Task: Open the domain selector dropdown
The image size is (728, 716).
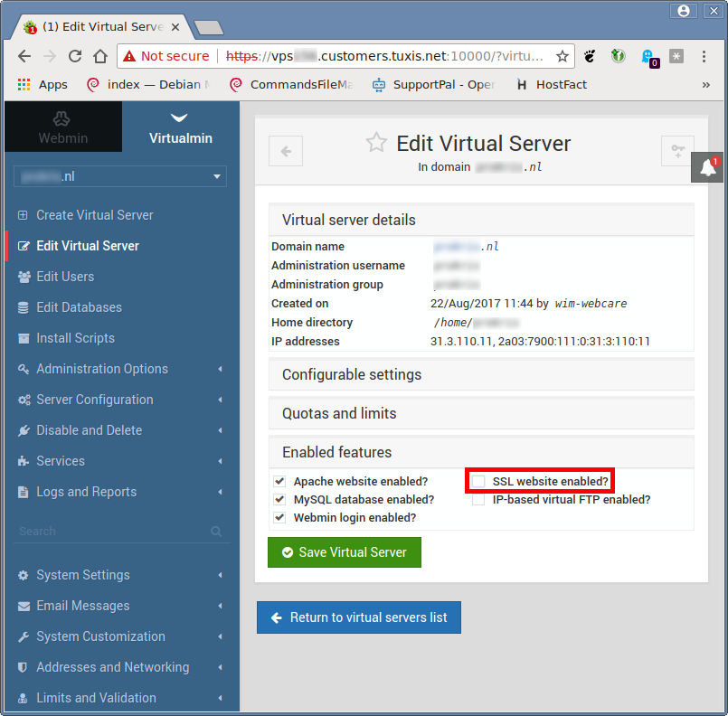Action: pyautogui.click(x=120, y=176)
